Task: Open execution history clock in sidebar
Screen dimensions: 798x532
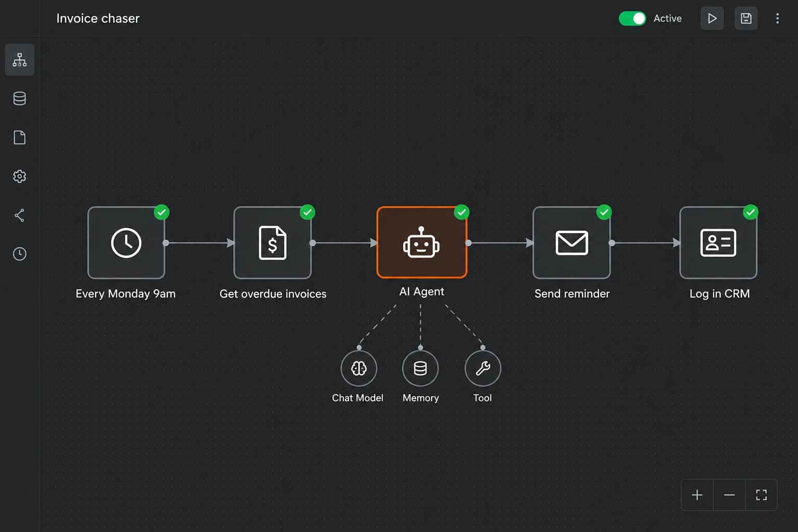Action: 20,254
